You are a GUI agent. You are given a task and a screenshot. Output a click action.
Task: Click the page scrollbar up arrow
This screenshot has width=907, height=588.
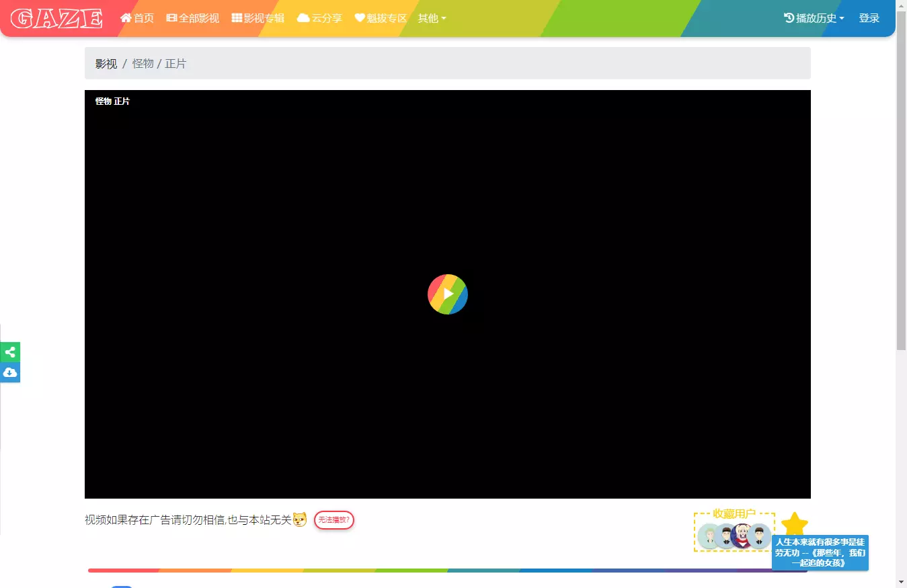click(901, 5)
